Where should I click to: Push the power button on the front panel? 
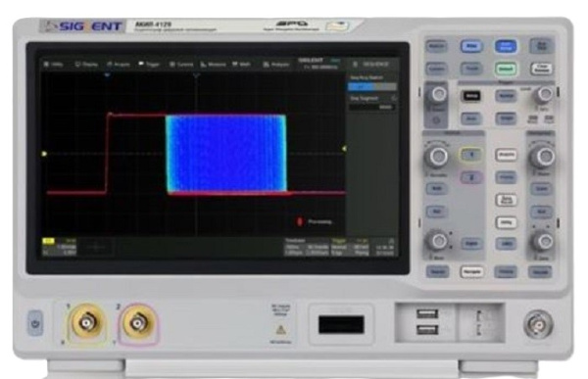coord(35,323)
